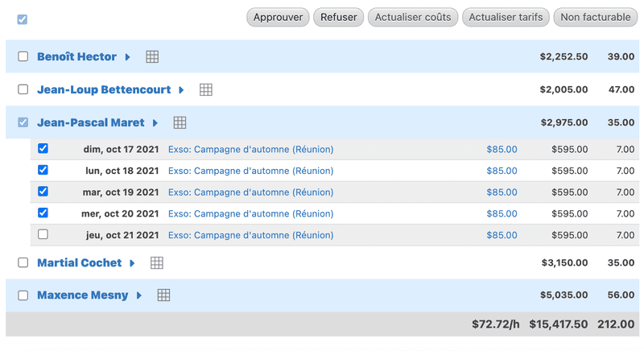
Task: Check the jeu, oct 21 2021 entry
Action: [43, 235]
